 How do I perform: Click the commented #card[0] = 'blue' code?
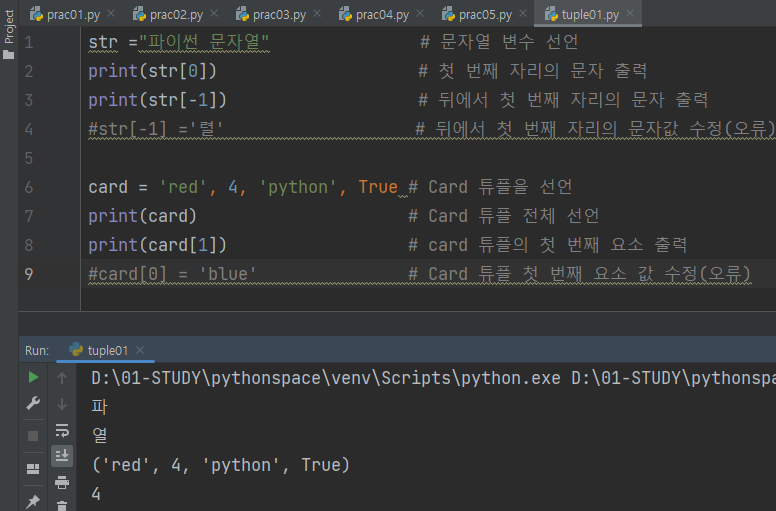pyautogui.click(x=172, y=274)
